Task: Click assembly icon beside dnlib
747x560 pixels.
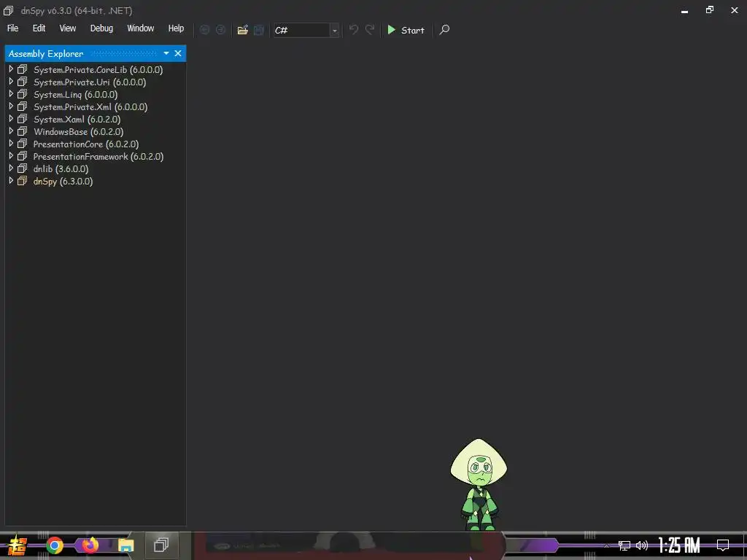Action: tap(23, 168)
